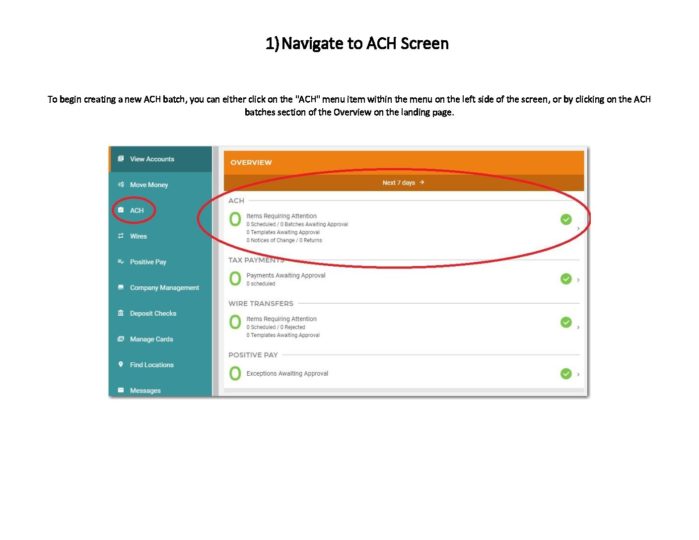Click ACH Items Requiring Attention text
The height and width of the screenshot is (540, 699).
click(281, 216)
